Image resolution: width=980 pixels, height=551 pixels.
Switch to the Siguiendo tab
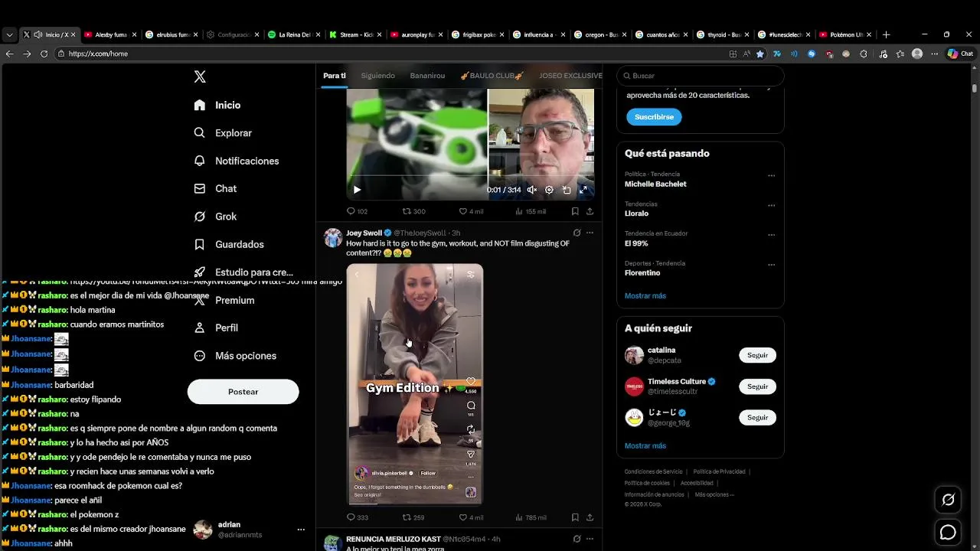378,76
